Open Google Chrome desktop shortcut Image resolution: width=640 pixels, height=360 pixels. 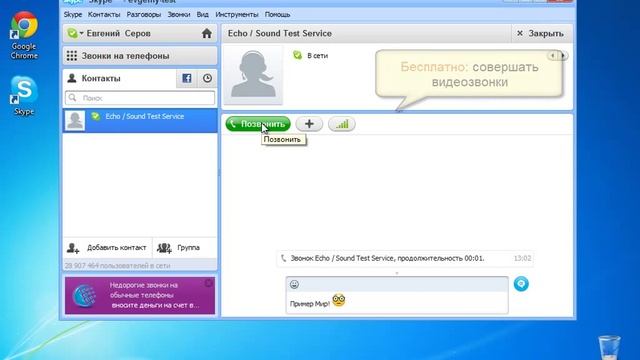(24, 35)
